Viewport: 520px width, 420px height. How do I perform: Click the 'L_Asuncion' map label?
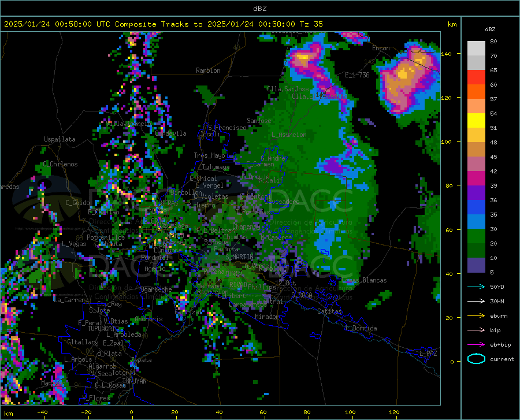pos(289,135)
